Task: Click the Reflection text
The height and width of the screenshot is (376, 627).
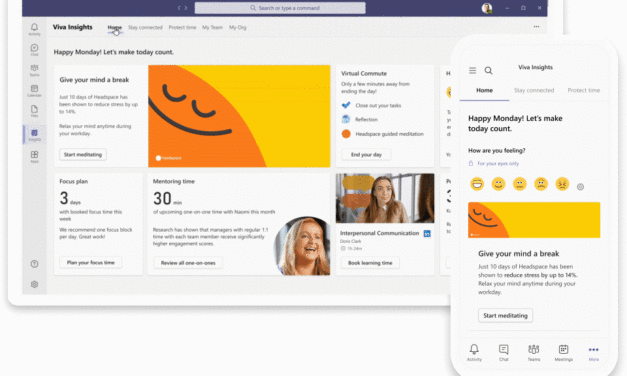Action: pos(366,119)
